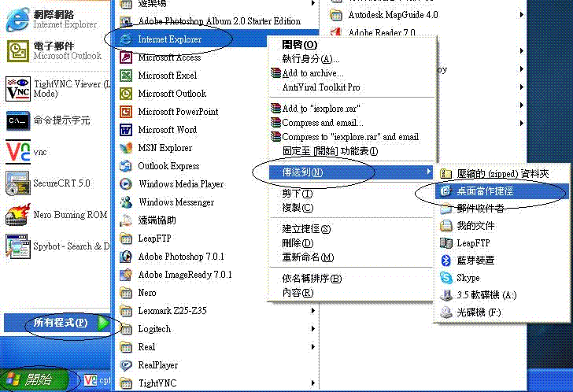Screen dimensions: 573x392
Task: Choose 刪除(D) from context menu
Action: (x=297, y=243)
